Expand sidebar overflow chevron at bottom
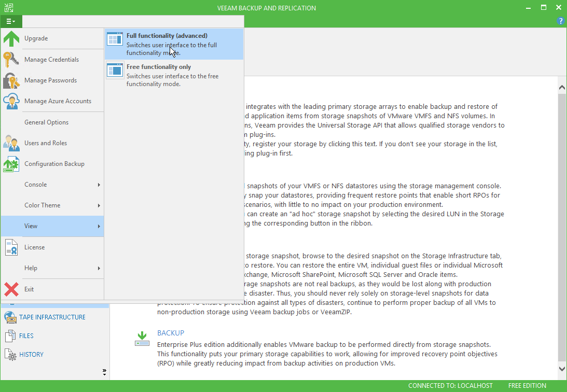The height and width of the screenshot is (392, 567). (104, 372)
